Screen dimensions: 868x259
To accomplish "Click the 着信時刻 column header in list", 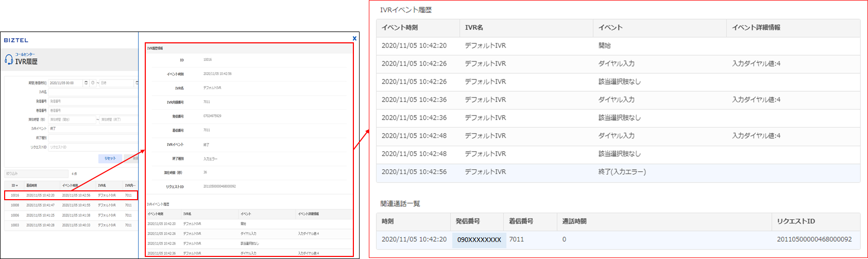I will 32,185.
